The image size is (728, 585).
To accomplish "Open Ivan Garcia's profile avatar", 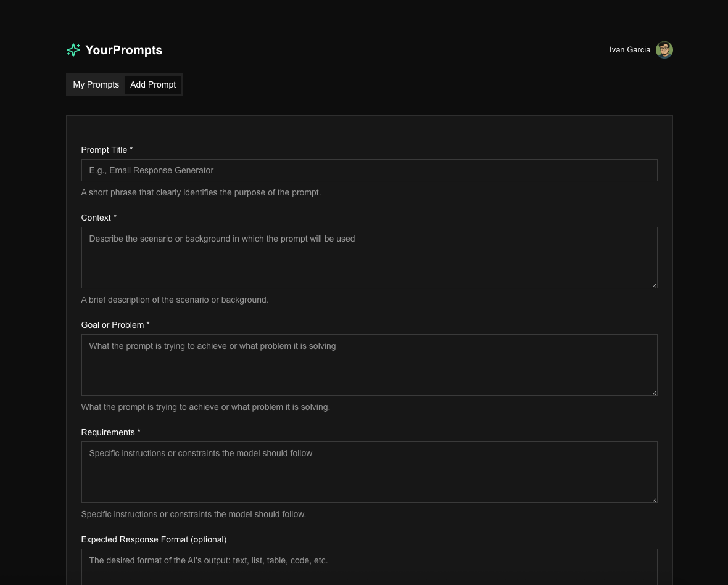I will pyautogui.click(x=664, y=50).
